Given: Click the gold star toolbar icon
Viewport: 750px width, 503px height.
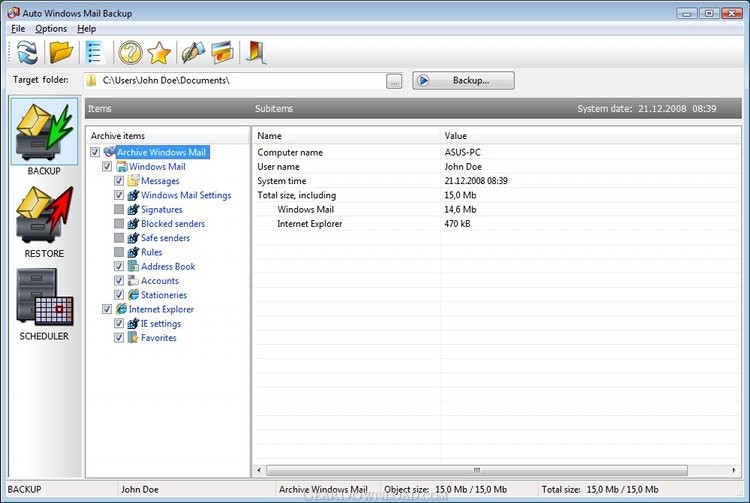Looking at the screenshot, I should pyautogui.click(x=159, y=53).
